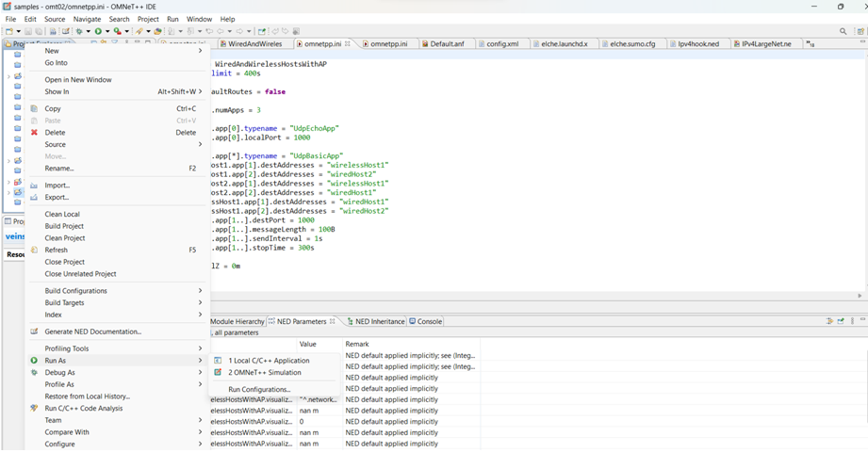This screenshot has height=469, width=868.
Task: Click the green Run toolbar button
Action: pyautogui.click(x=97, y=31)
